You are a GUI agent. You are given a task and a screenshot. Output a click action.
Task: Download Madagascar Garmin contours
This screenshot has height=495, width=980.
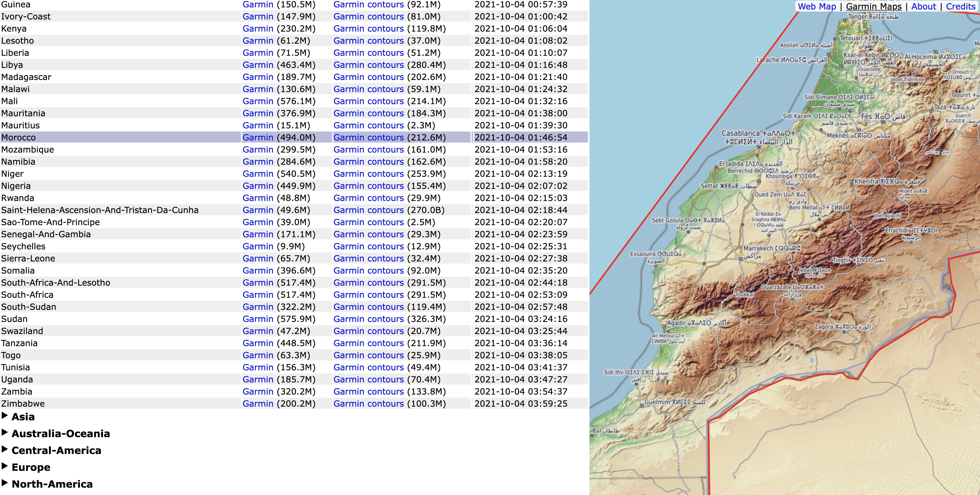click(368, 77)
